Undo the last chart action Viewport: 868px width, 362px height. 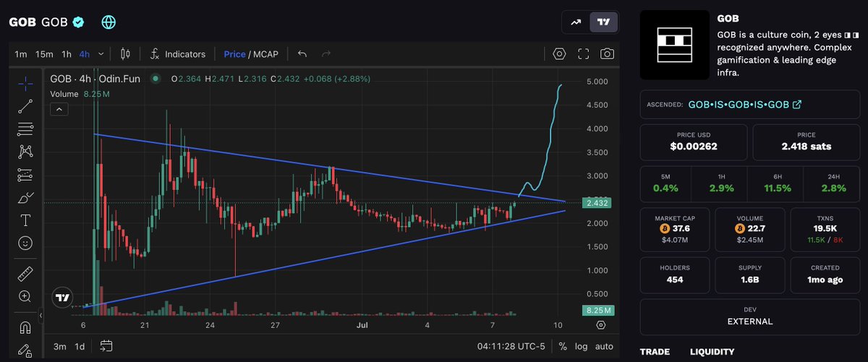click(302, 53)
